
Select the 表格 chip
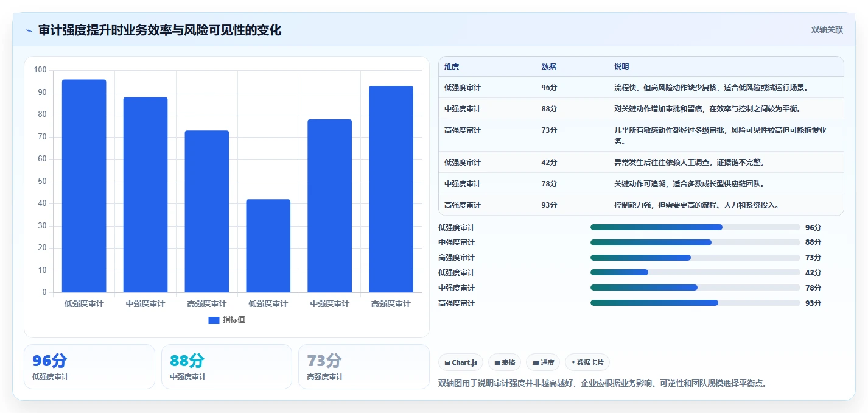505,362
